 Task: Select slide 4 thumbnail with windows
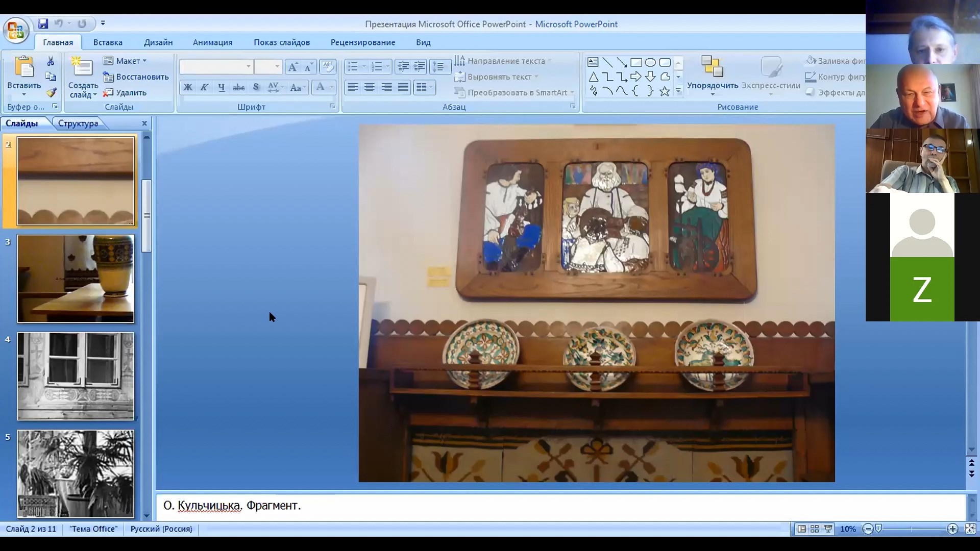pyautogui.click(x=76, y=377)
